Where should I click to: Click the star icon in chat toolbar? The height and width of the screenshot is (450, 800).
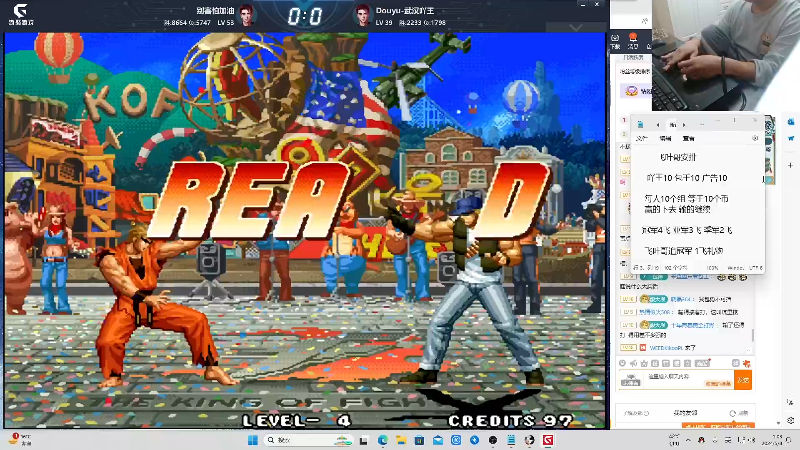pos(644,363)
